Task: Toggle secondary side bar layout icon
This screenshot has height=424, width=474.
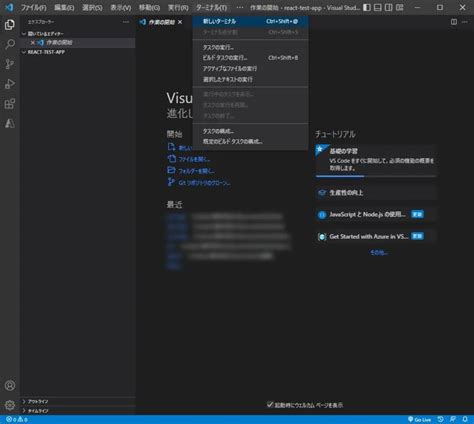Action: click(389, 7)
